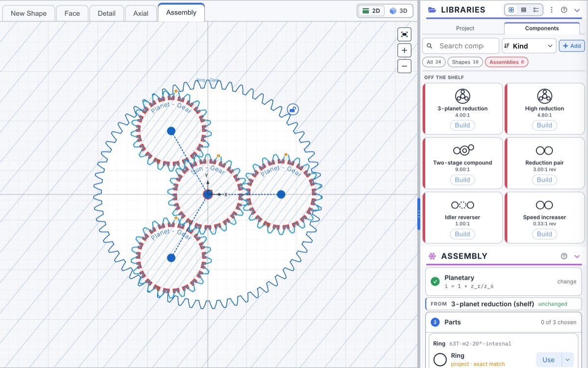Open the Detail tab
This screenshot has height=368, width=588.
106,13
